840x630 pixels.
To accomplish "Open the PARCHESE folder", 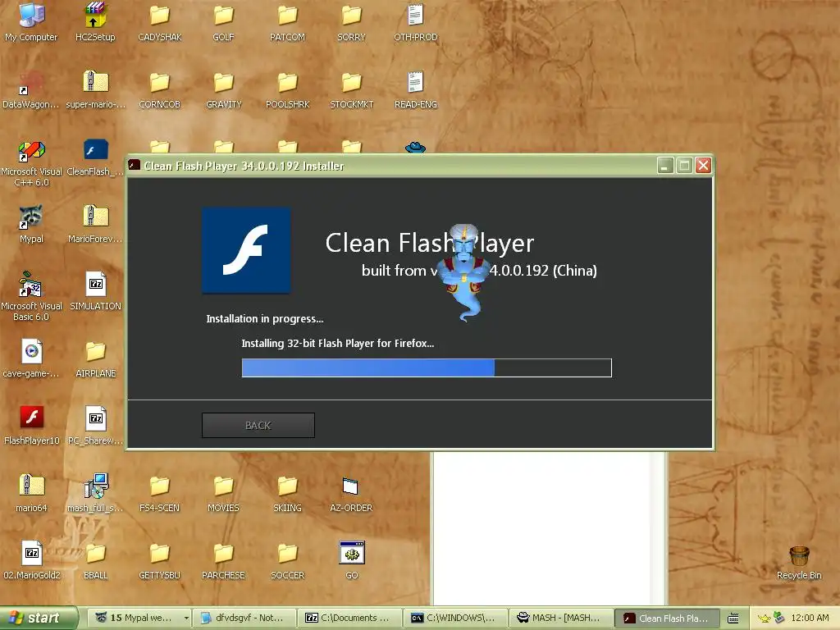I will 223,560.
